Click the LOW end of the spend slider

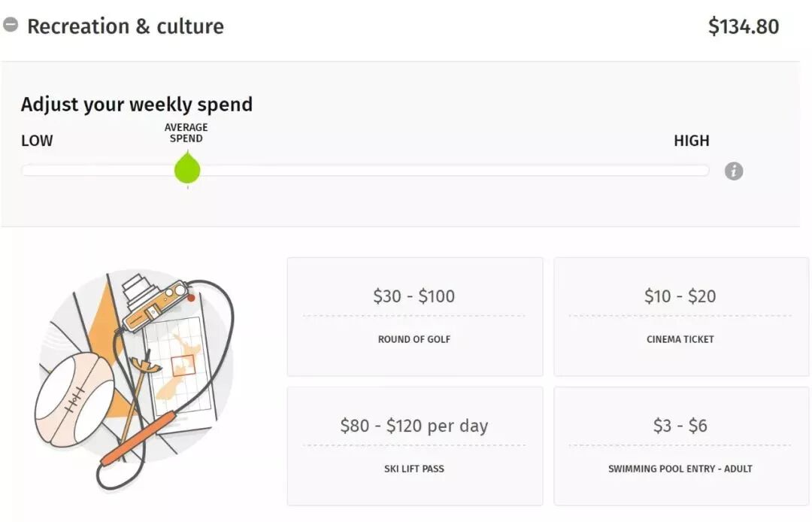click(30, 171)
